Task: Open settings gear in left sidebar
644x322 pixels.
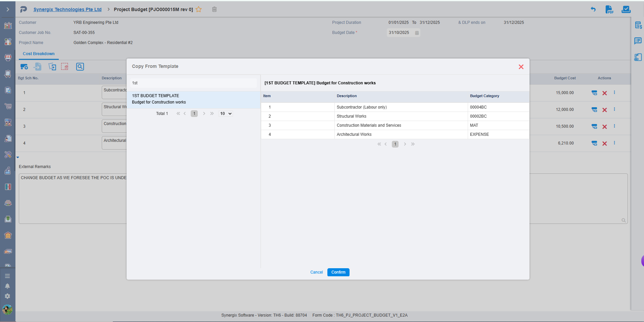Action: coord(7,296)
